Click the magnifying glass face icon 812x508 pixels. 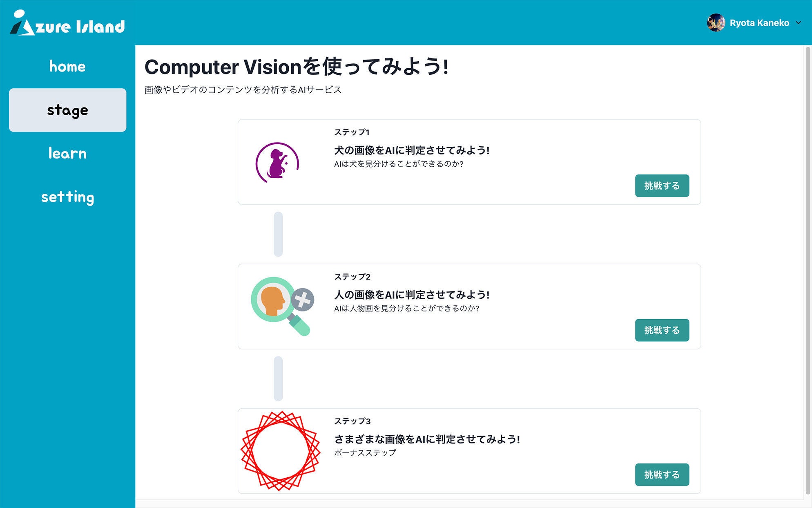[282, 306]
